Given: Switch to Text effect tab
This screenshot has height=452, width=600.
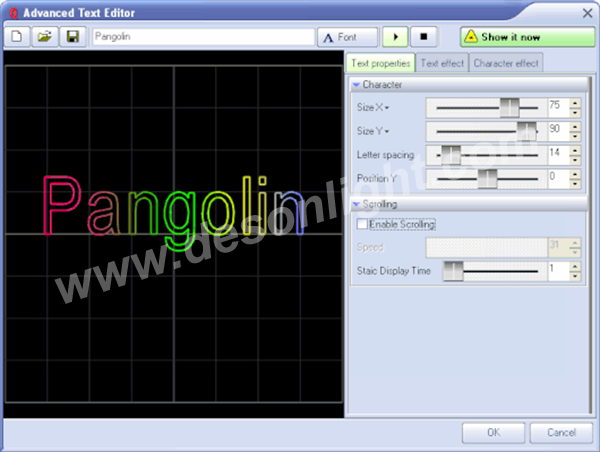Looking at the screenshot, I should (442, 63).
